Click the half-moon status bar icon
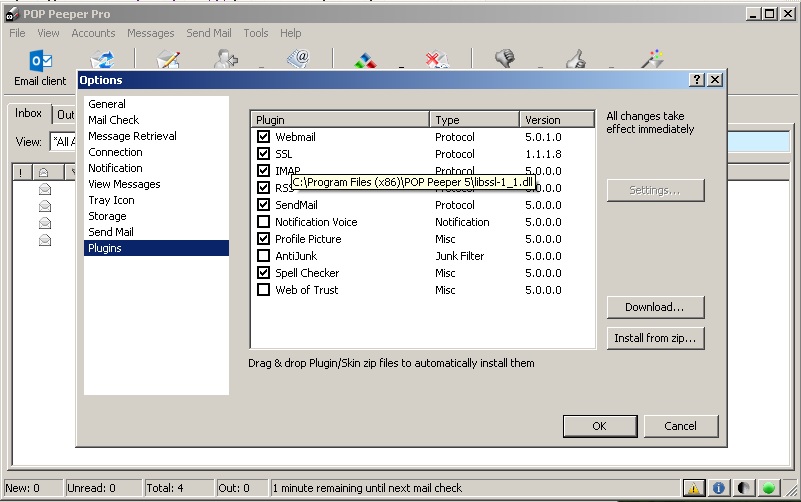The height and width of the screenshot is (502, 801). click(743, 488)
